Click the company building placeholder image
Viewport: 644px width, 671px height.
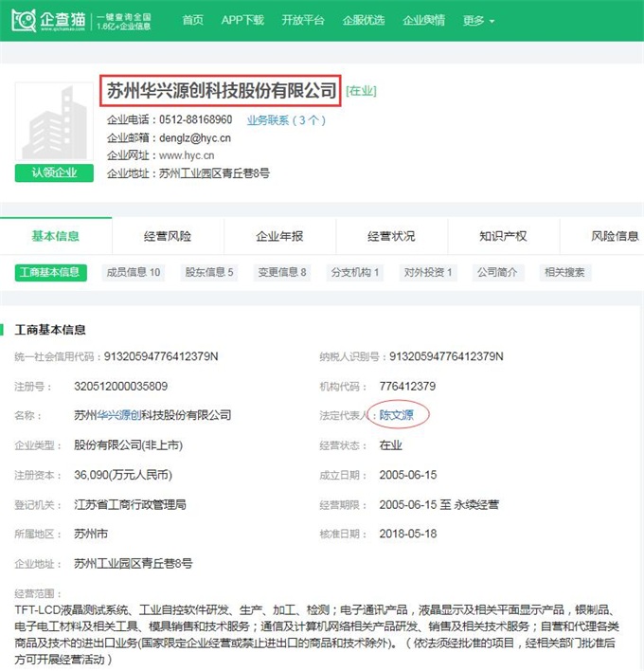point(54,121)
